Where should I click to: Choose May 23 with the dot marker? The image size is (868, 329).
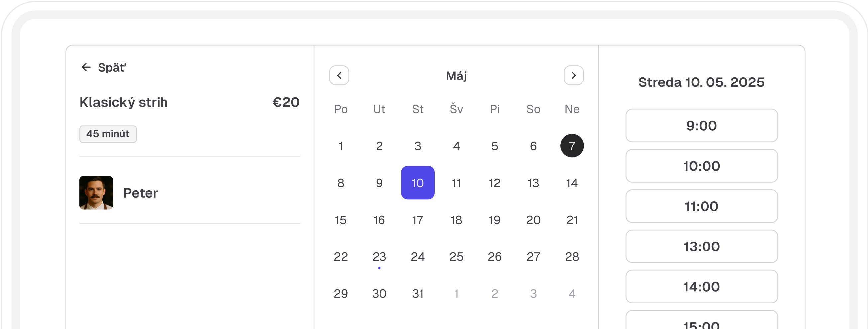point(379,257)
